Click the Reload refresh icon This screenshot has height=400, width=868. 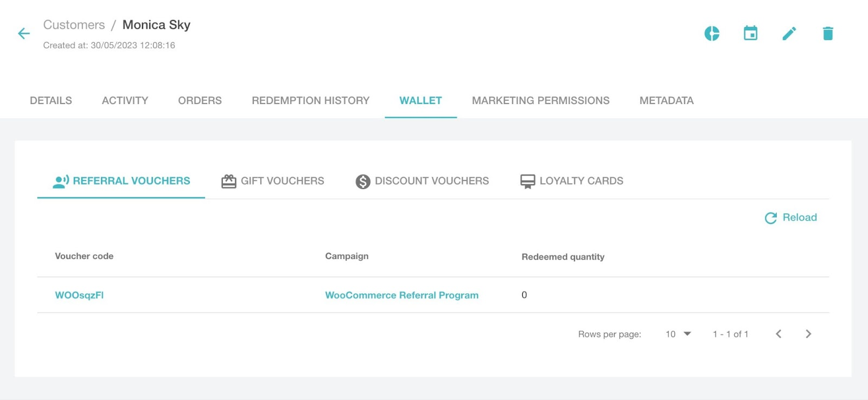pyautogui.click(x=771, y=218)
